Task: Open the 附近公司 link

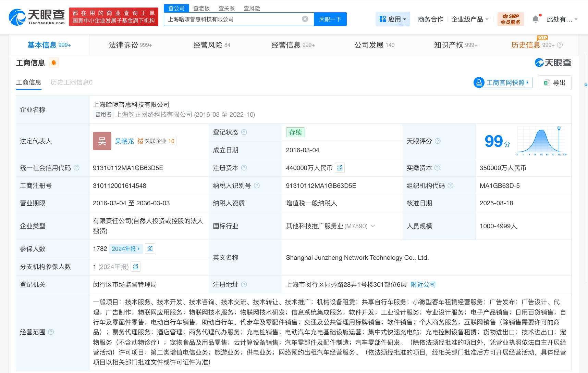Action: click(424, 284)
